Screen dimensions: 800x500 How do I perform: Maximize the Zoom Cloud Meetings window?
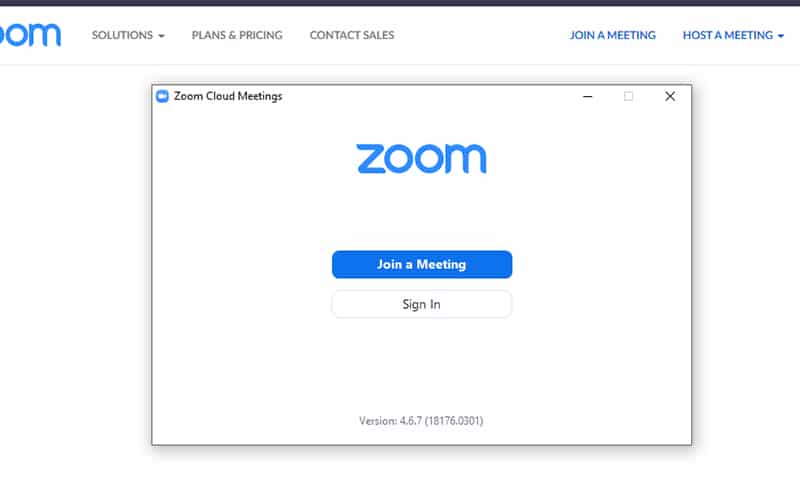[629, 96]
